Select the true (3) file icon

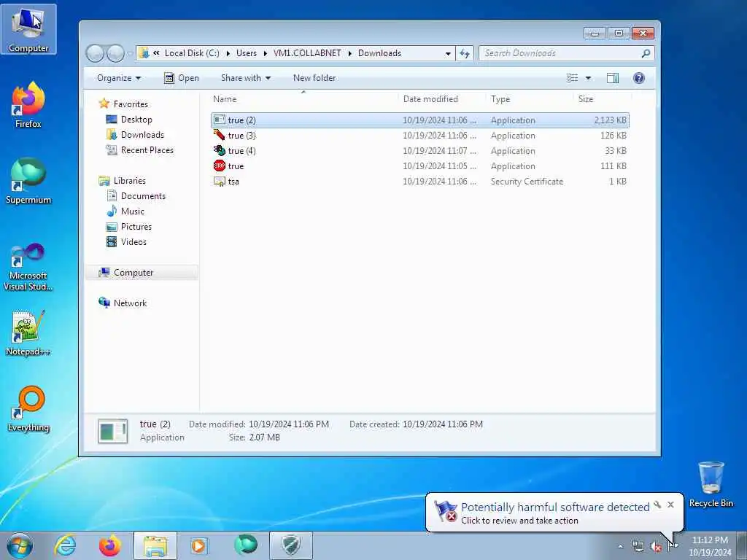tap(219, 135)
